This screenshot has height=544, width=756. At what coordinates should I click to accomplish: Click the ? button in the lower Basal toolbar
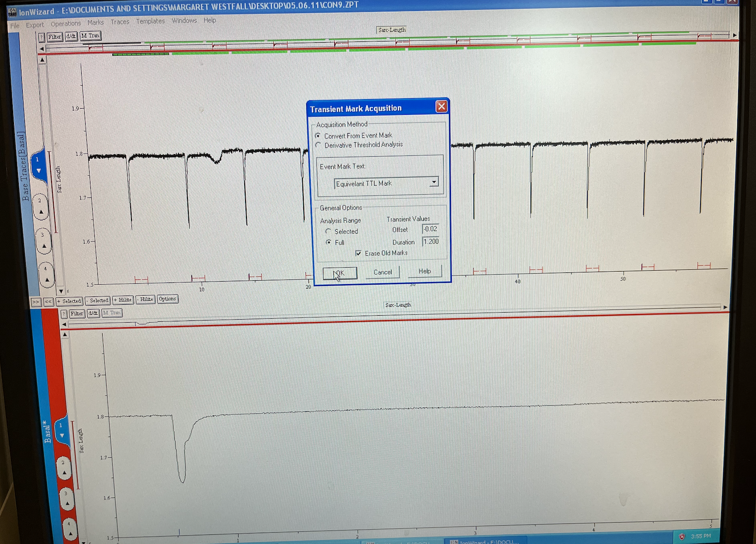point(64,313)
